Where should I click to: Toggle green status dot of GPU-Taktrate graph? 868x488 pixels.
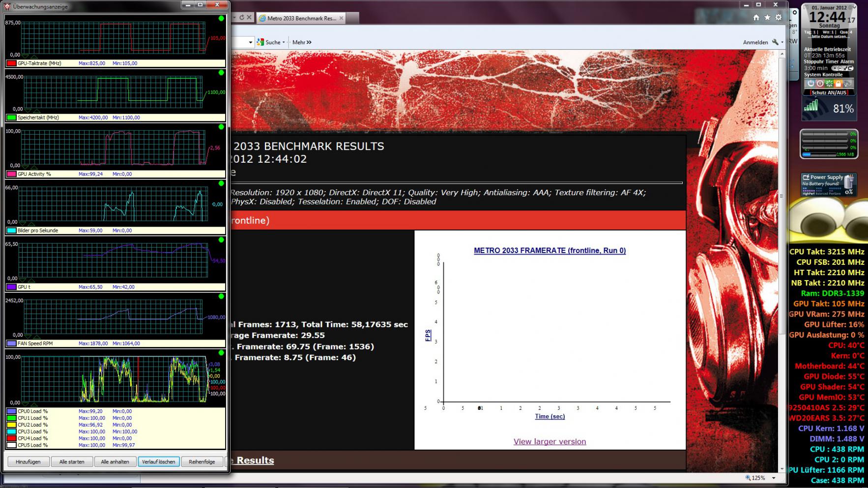(x=221, y=19)
